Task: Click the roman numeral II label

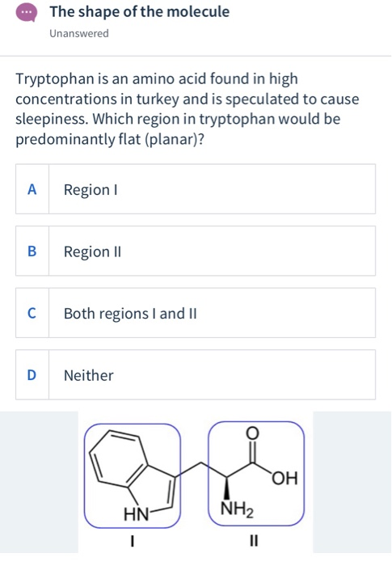Action: (254, 541)
